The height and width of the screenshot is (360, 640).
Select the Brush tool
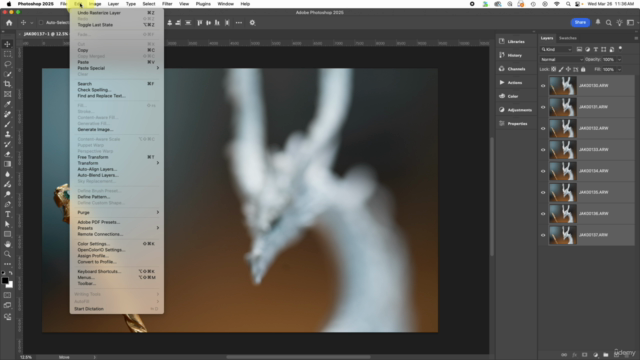pyautogui.click(x=7, y=124)
